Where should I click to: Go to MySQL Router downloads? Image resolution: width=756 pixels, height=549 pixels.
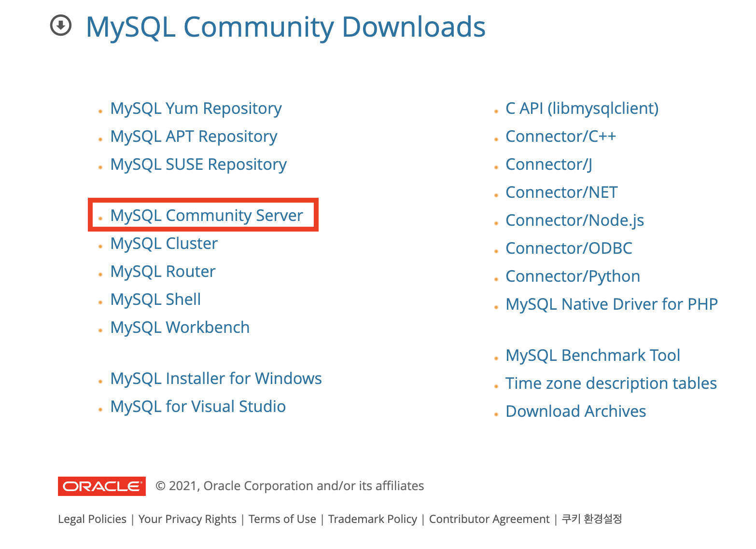(163, 272)
